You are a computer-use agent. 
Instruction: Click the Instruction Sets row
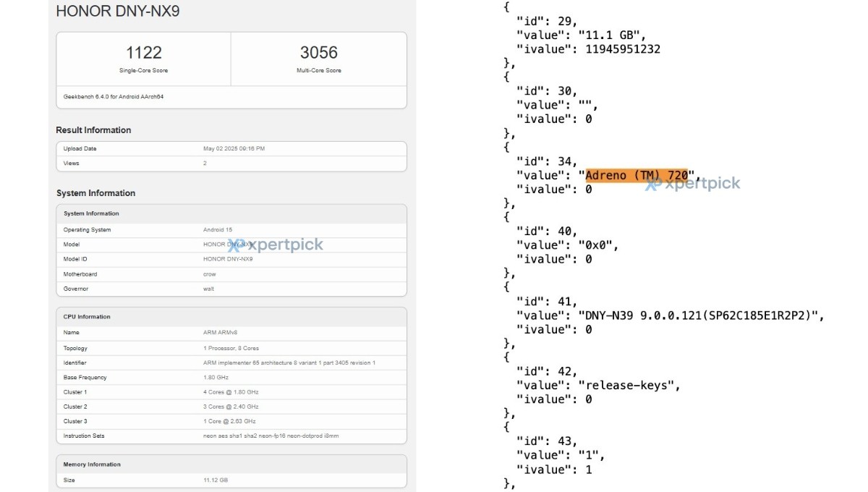click(231, 436)
